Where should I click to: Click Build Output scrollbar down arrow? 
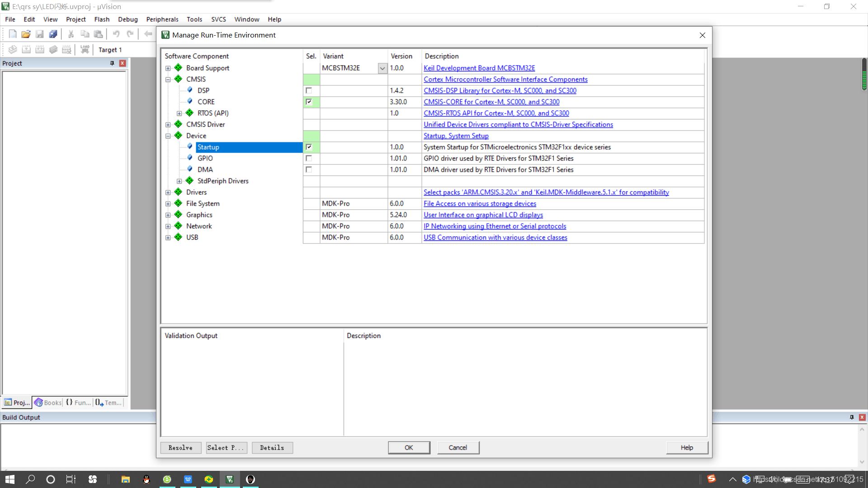coord(862,462)
